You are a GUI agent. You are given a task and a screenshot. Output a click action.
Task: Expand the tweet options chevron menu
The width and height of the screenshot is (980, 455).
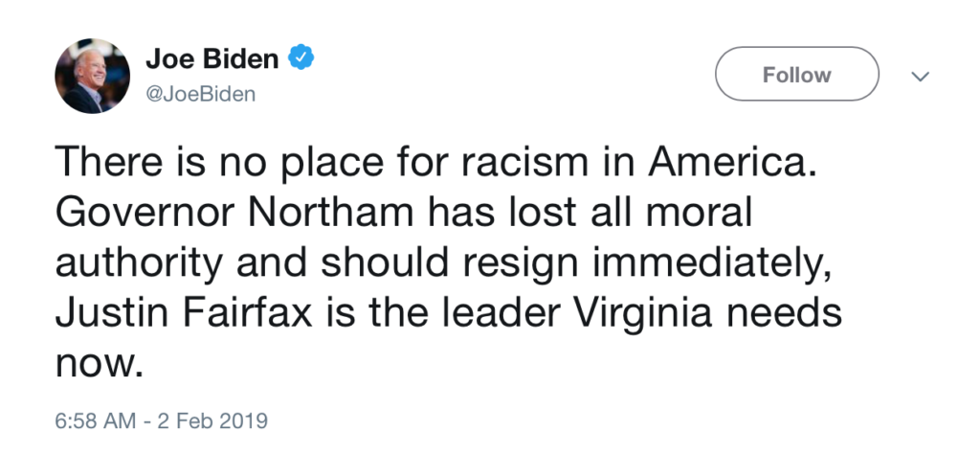(920, 77)
